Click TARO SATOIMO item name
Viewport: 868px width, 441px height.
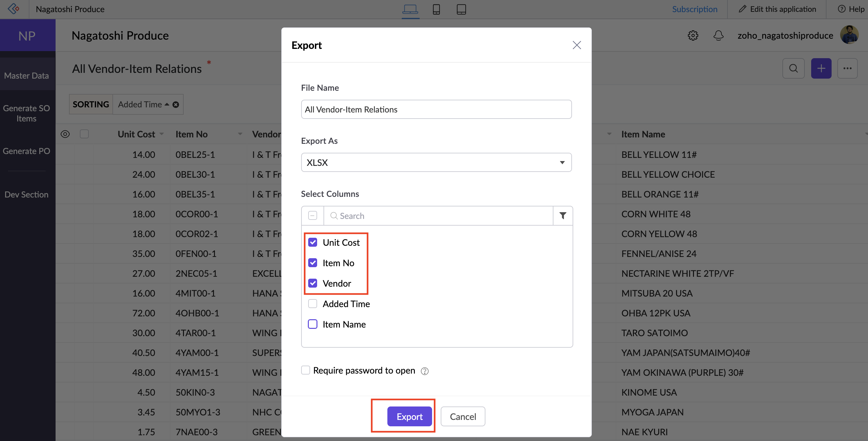click(654, 333)
